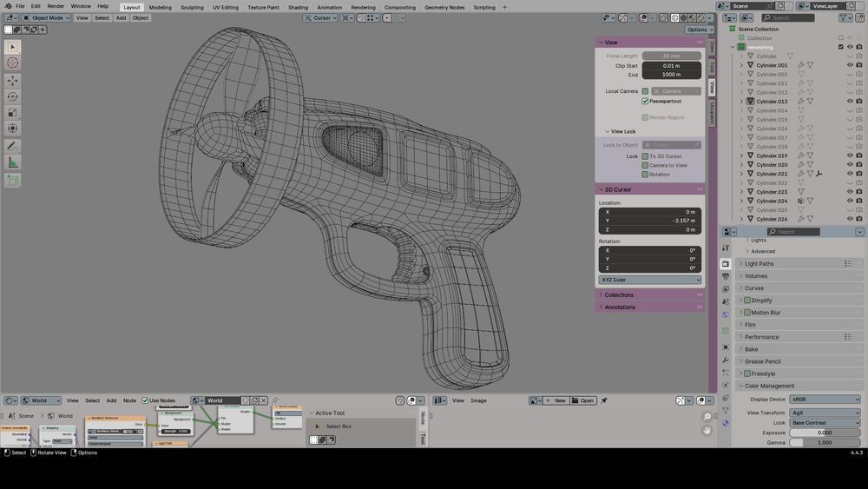The width and height of the screenshot is (868, 489).
Task: Switch to rendered viewport shading
Action: click(700, 17)
